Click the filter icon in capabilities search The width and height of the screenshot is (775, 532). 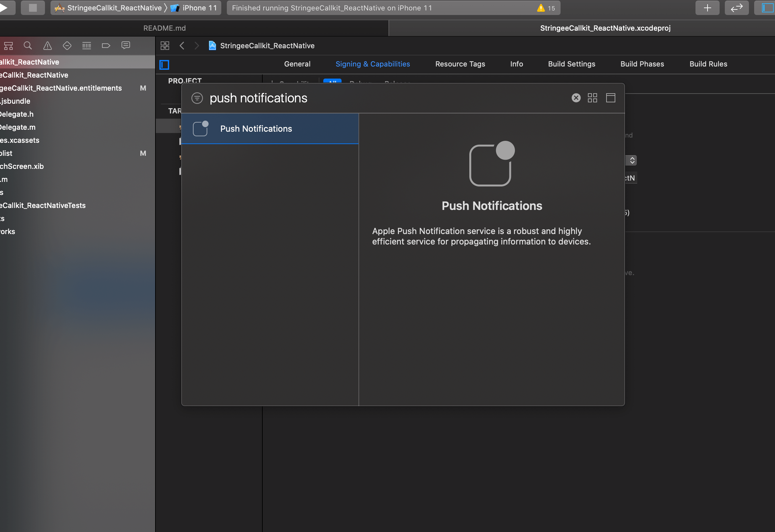pyautogui.click(x=197, y=98)
